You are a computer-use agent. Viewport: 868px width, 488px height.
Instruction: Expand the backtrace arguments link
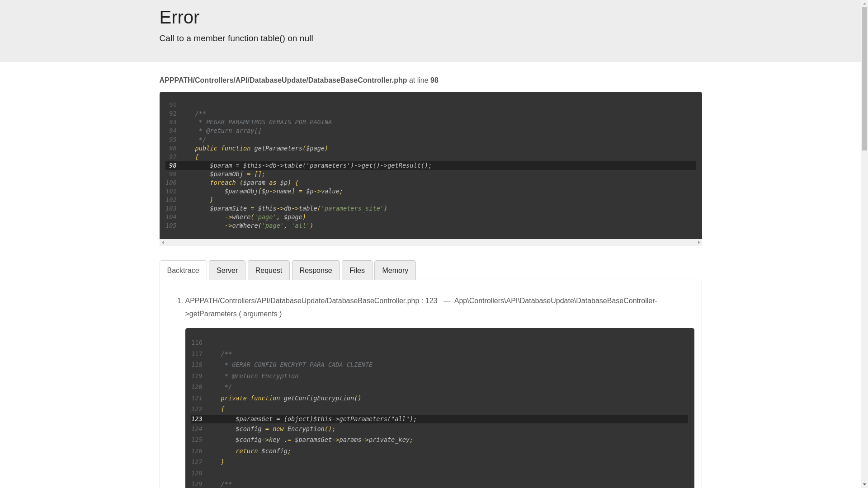(x=260, y=314)
